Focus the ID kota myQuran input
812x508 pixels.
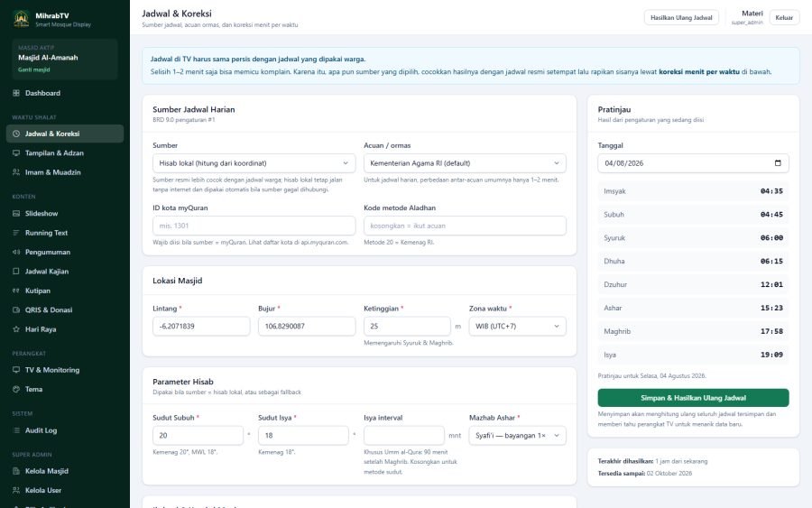click(254, 226)
